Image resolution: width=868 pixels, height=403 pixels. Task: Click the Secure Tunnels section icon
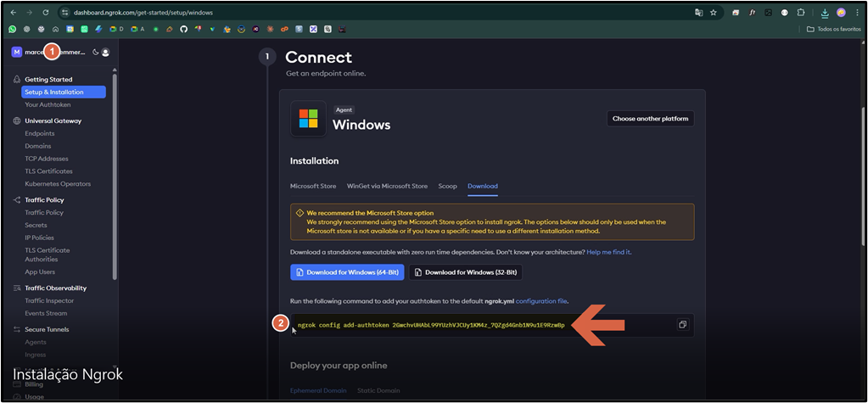(17, 329)
